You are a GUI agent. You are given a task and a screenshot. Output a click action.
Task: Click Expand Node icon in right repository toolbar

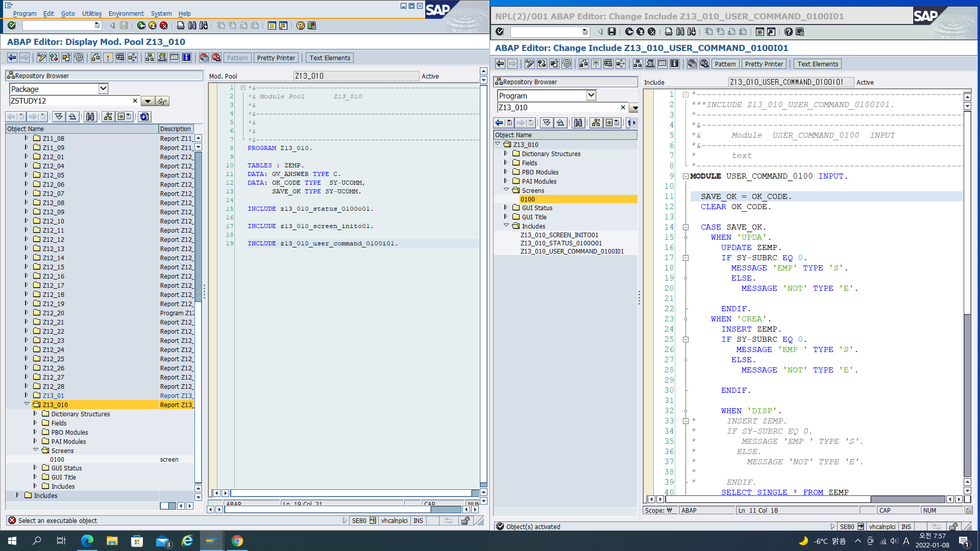(x=547, y=122)
